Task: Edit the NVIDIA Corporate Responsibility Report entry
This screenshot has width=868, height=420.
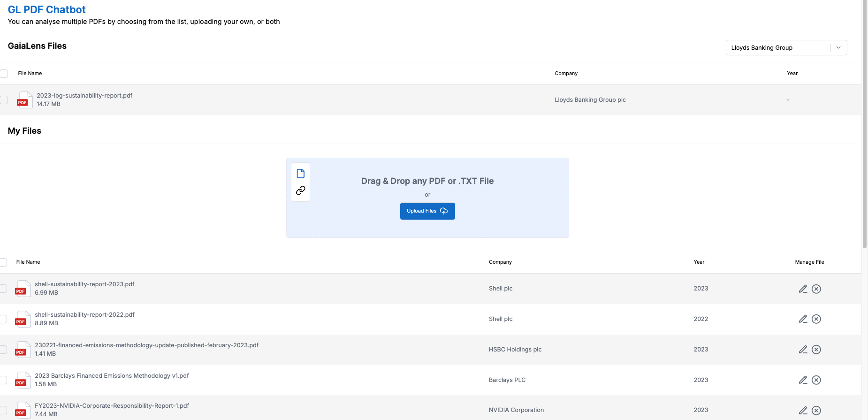Action: tap(803, 411)
